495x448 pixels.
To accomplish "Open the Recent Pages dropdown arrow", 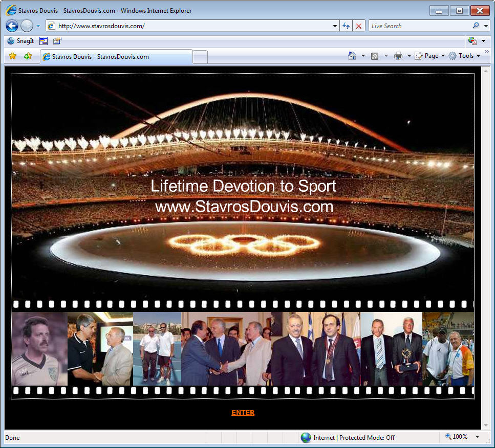I will pyautogui.click(x=38, y=26).
